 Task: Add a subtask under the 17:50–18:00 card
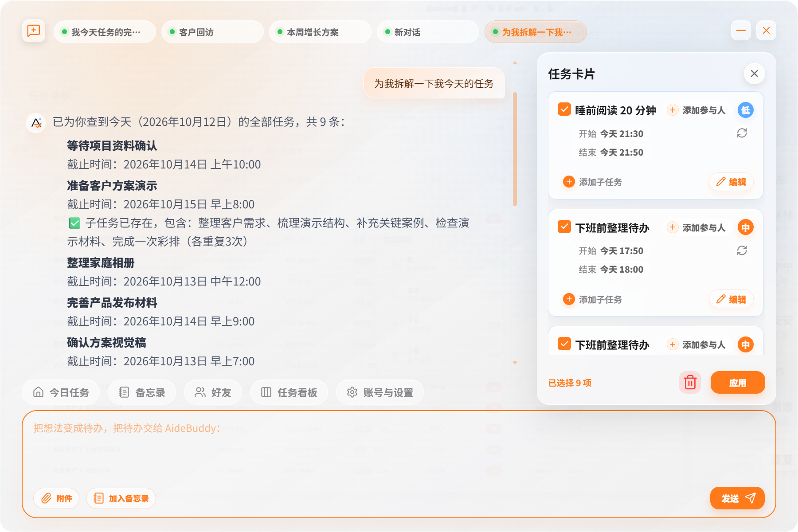[592, 299]
